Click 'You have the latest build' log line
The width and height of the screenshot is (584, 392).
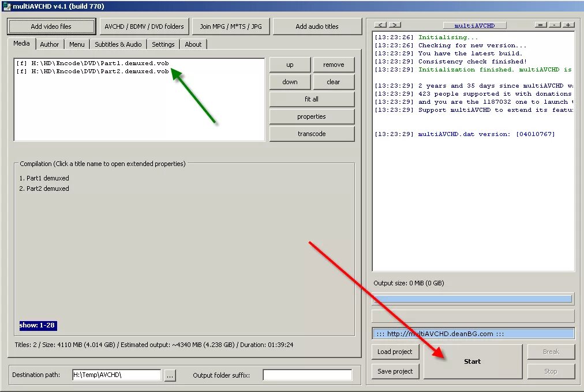pos(448,54)
